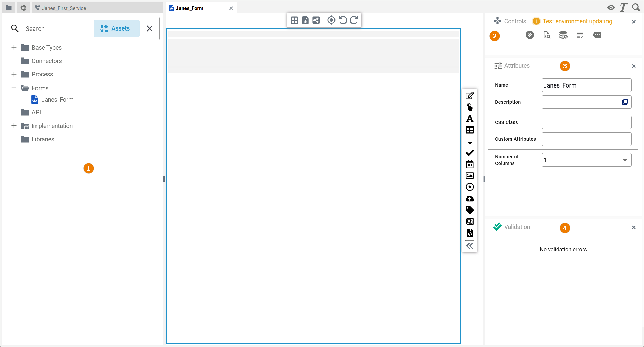
Task: Open the Share/export icon above the canvas
Action: [316, 20]
